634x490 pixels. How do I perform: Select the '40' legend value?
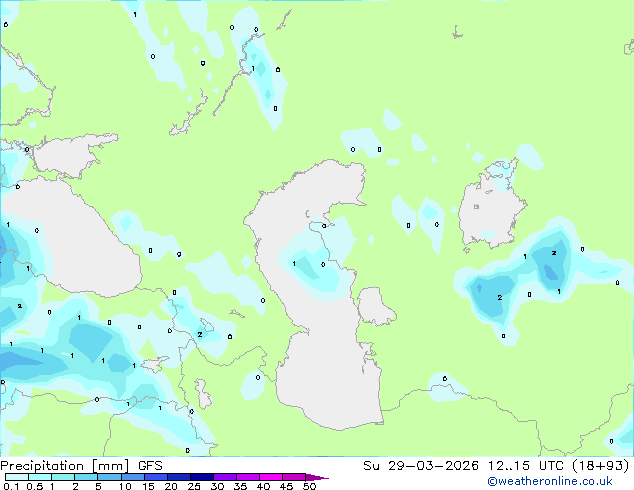[263, 486]
